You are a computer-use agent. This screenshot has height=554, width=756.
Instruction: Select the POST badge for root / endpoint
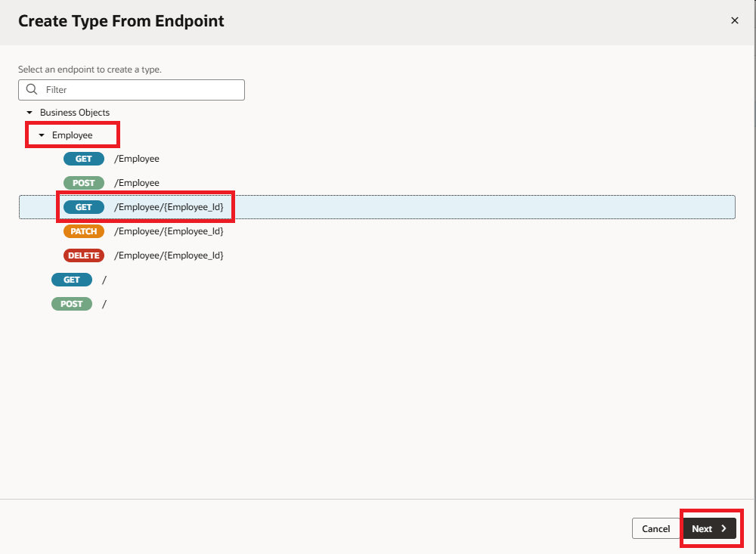[71, 304]
